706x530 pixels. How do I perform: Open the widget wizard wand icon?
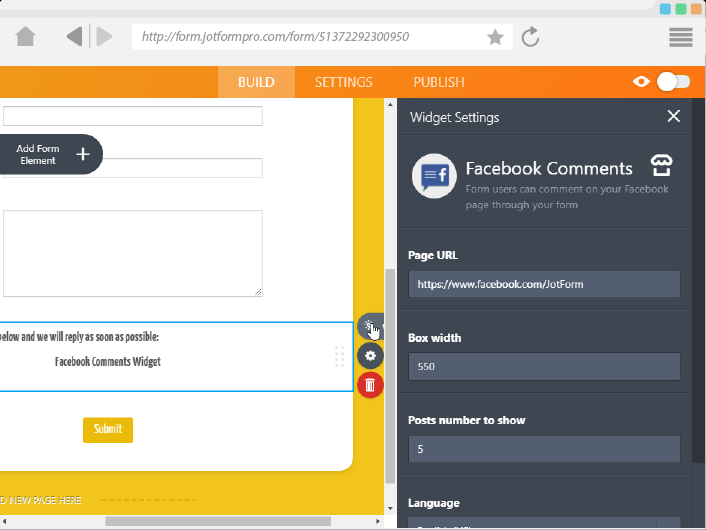pyautogui.click(x=370, y=326)
